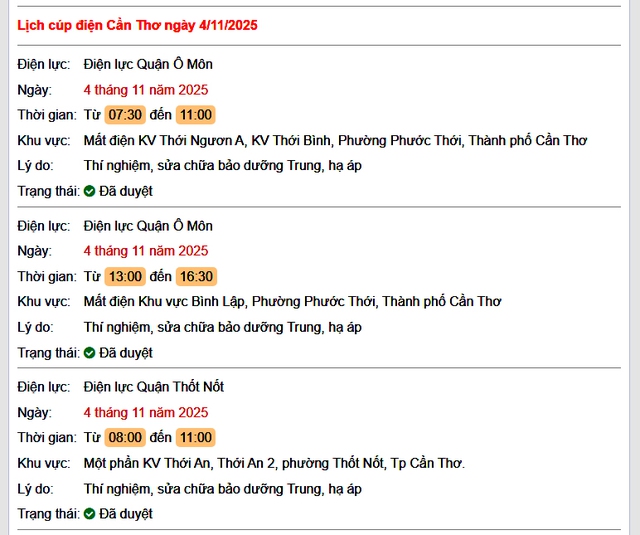Click the red heading Lịch cúp điện Cần Thơ
Image resolution: width=640 pixels, height=535 pixels.
pyautogui.click(x=137, y=25)
